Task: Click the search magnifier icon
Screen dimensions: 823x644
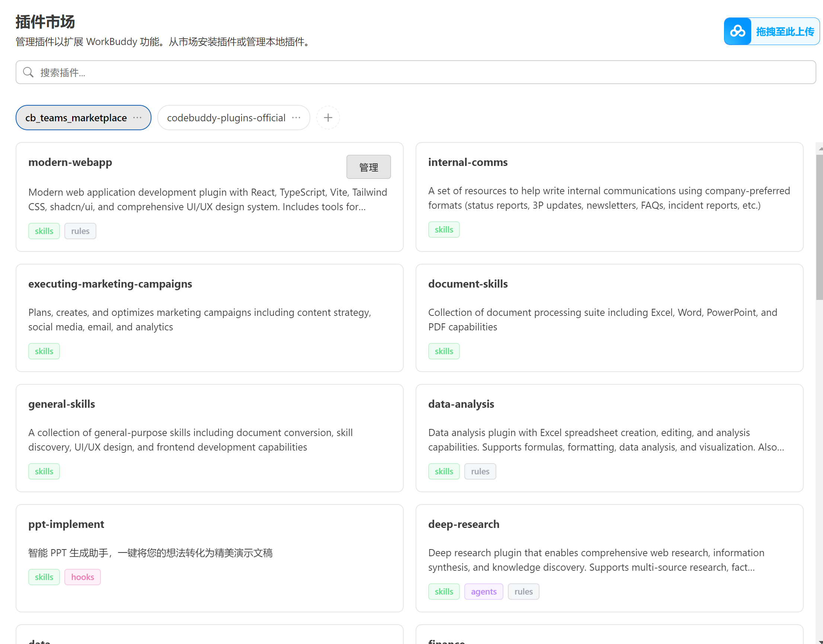Action: coord(28,72)
